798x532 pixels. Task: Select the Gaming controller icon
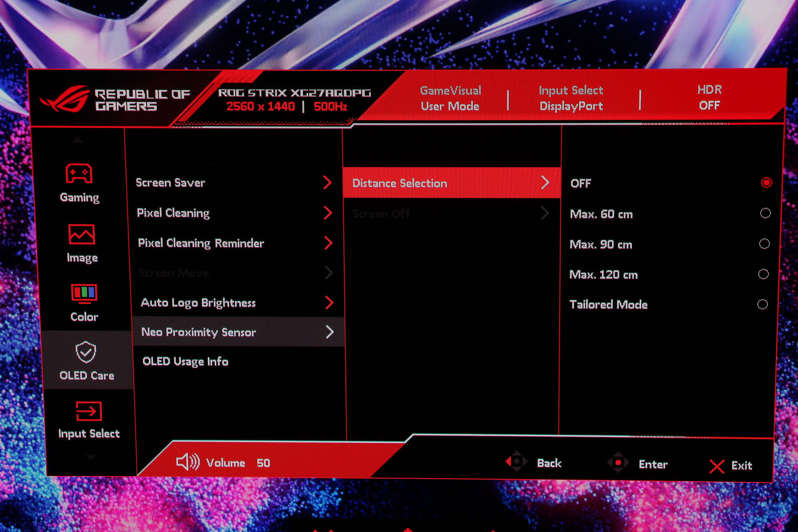(x=79, y=173)
